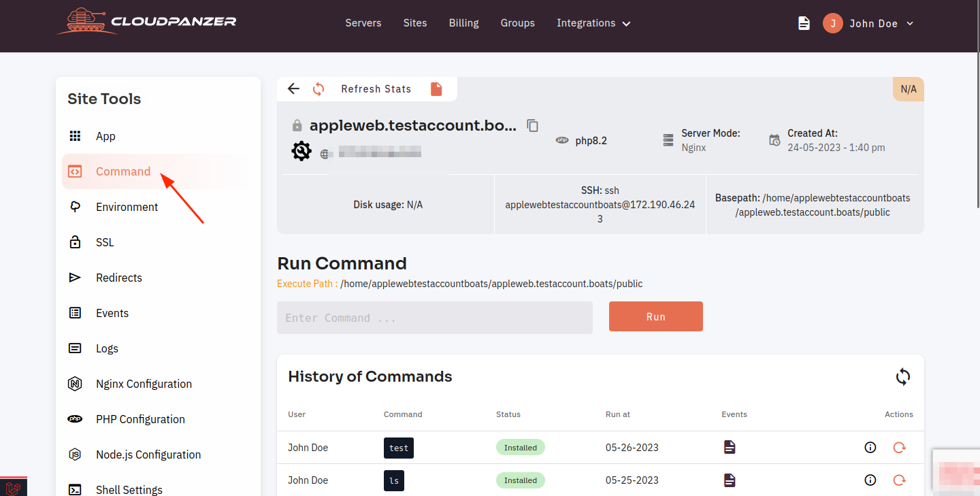This screenshot has width=980, height=496.
Task: Open the Integrations menu item
Action: pyautogui.click(x=586, y=23)
